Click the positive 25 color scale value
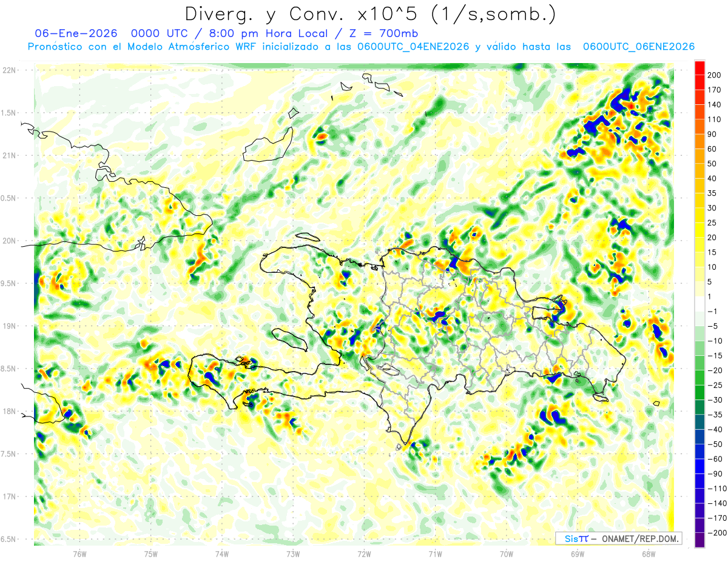The image size is (728, 562). click(712, 223)
